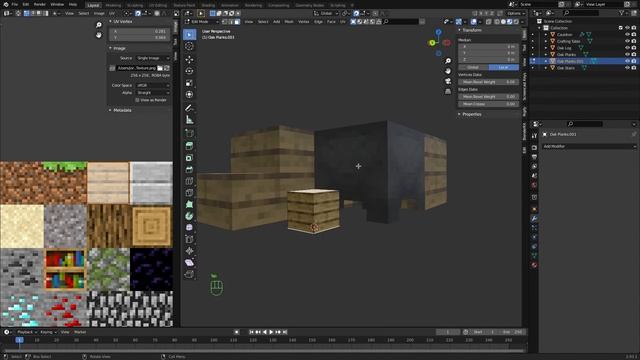This screenshot has width=640, height=360.
Task: Open the Render menu
Action: [x=40, y=4]
